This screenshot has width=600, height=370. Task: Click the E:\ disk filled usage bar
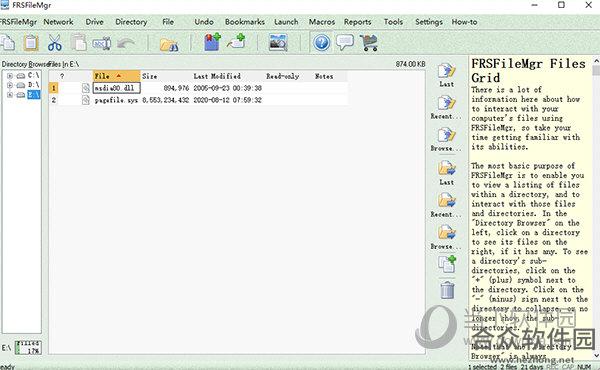28,347
